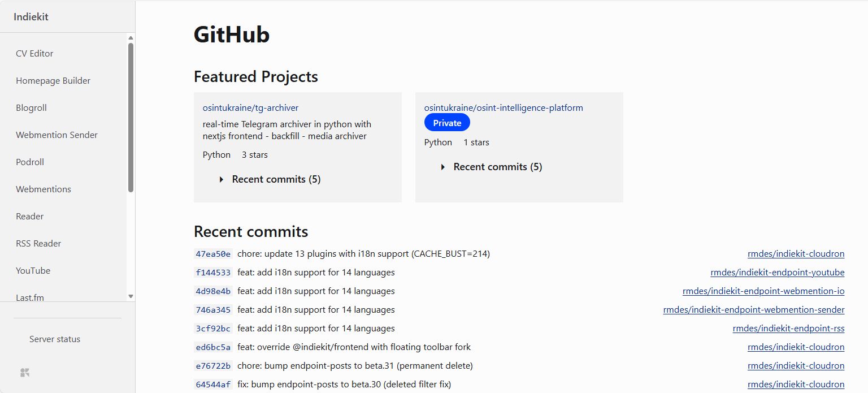
Task: Open Webmention Sender from the sidebar
Action: 57,135
